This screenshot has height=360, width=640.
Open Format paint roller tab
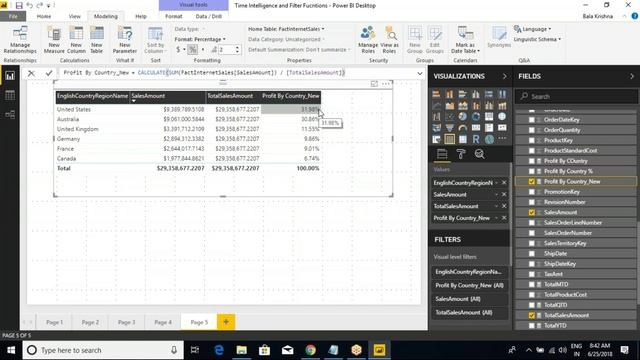461,154
